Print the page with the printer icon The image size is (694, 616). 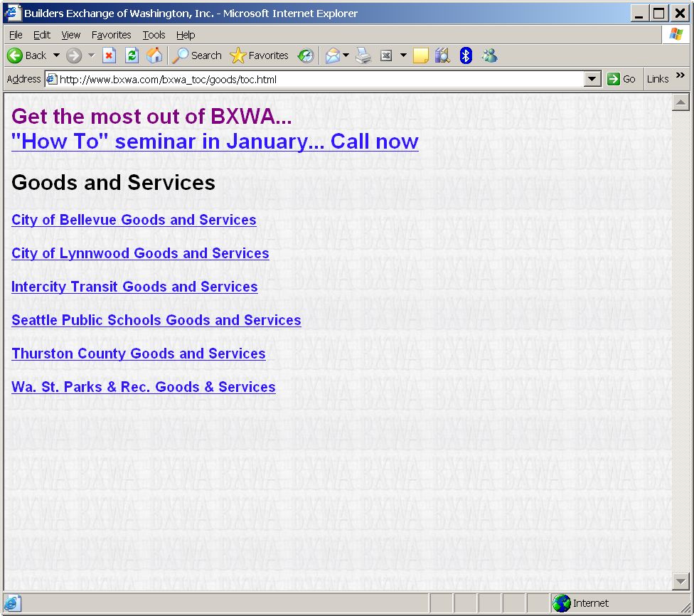point(364,55)
